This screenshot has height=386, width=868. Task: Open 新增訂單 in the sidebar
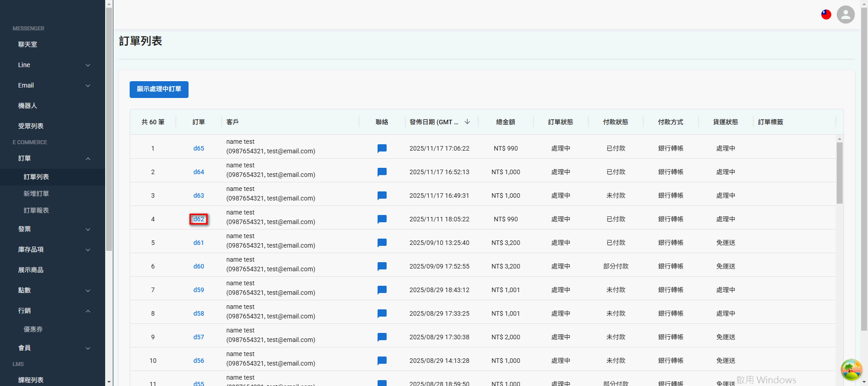point(36,194)
